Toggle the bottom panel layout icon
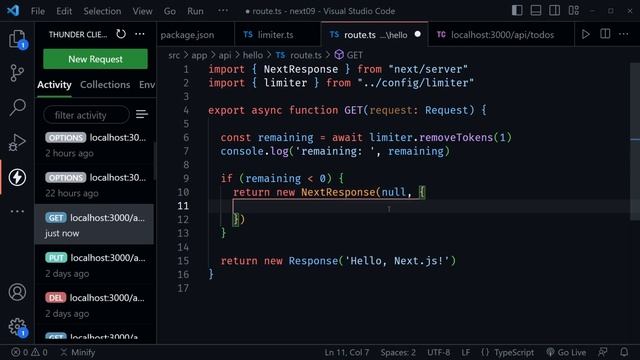640x360 pixels. (x=536, y=11)
